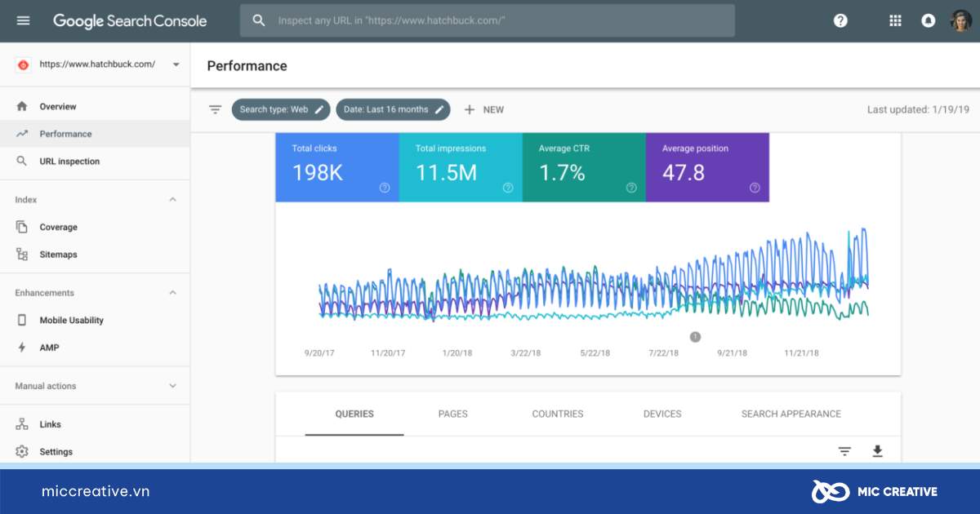Click help icon on Average position card

coord(755,188)
